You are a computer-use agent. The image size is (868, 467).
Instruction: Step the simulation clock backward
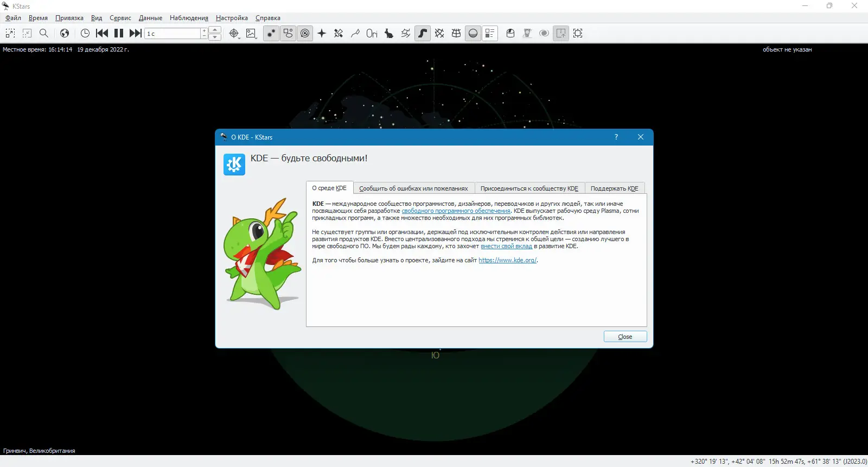point(102,33)
